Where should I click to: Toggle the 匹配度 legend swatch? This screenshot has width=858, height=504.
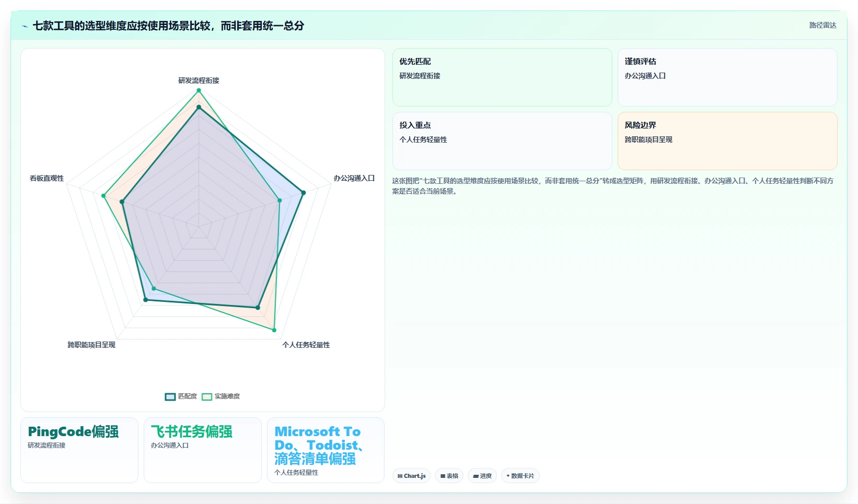[170, 397]
